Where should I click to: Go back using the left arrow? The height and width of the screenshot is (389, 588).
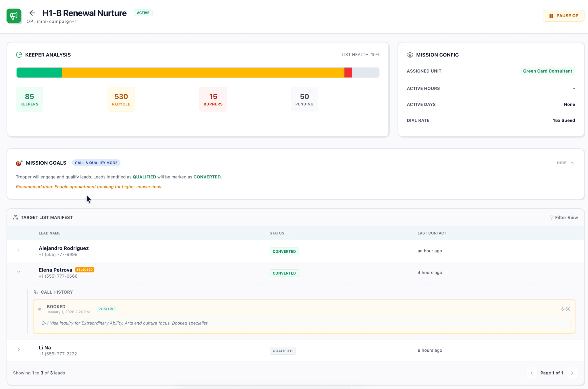click(x=32, y=13)
